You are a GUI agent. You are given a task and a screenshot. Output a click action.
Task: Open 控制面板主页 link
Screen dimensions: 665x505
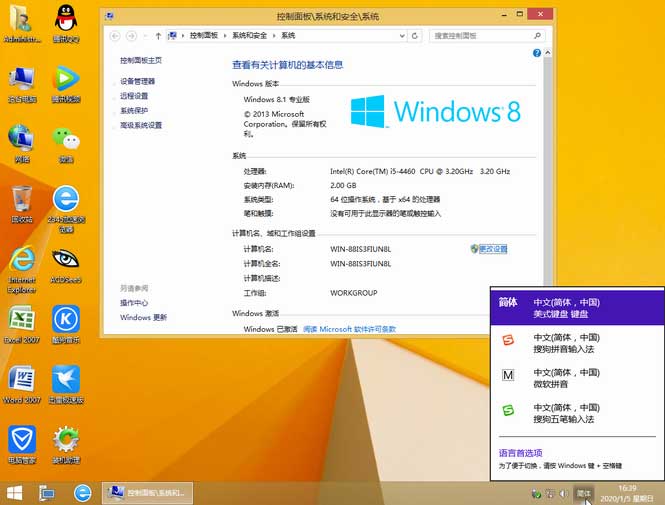(141, 60)
